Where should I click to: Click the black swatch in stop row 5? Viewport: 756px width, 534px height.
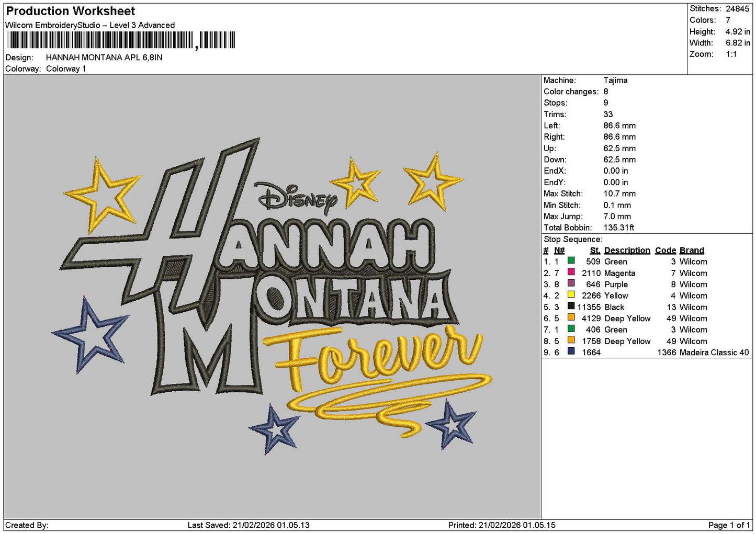point(571,306)
